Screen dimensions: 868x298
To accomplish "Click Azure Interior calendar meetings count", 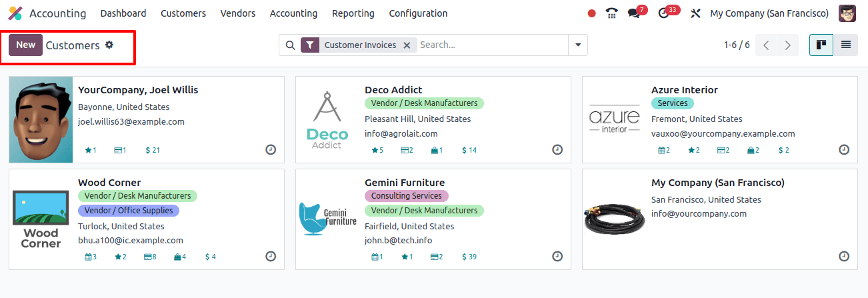I will [x=664, y=150].
